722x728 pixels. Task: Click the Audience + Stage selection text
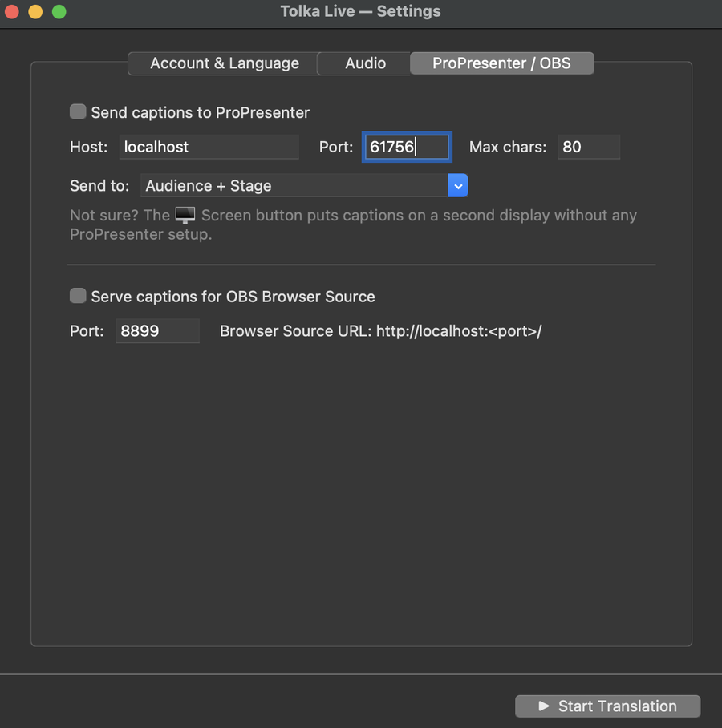[x=208, y=186]
